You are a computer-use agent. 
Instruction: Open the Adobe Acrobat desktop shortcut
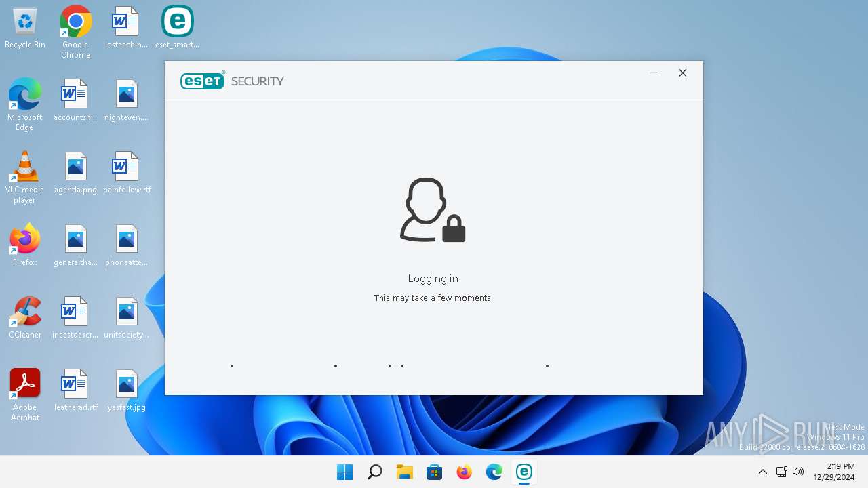tap(25, 395)
